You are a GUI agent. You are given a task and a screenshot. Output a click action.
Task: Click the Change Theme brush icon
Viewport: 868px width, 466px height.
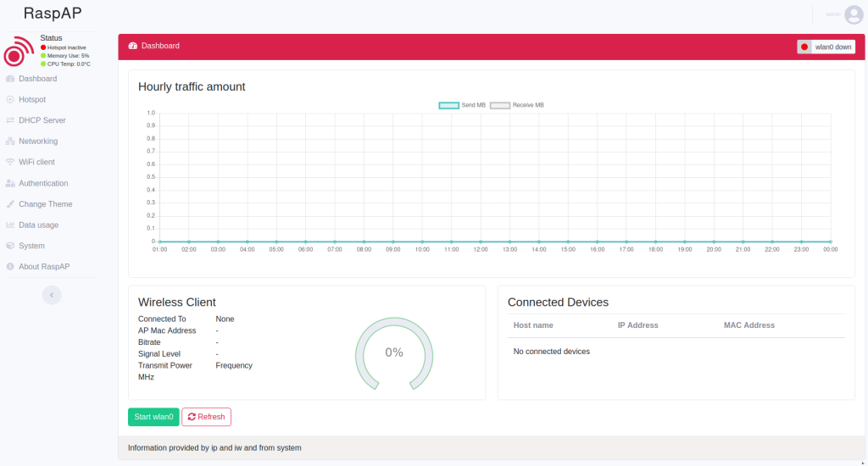pos(10,204)
